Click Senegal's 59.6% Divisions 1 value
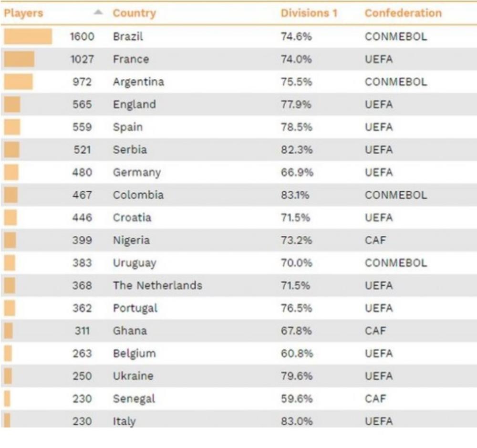Screen dimensions: 477x448 [296, 399]
